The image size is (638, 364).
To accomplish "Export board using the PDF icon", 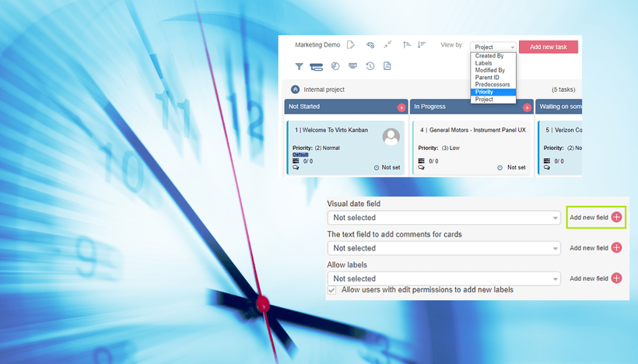I will pos(387,66).
